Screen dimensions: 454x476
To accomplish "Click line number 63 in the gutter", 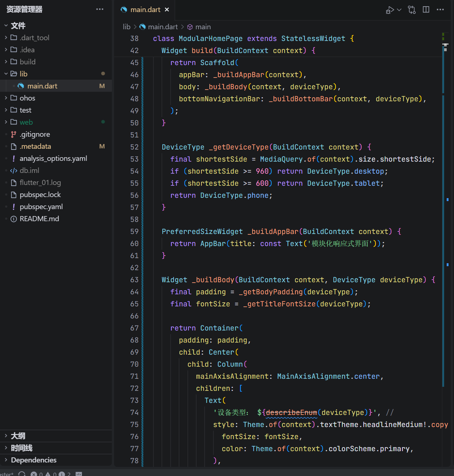I will tap(135, 280).
